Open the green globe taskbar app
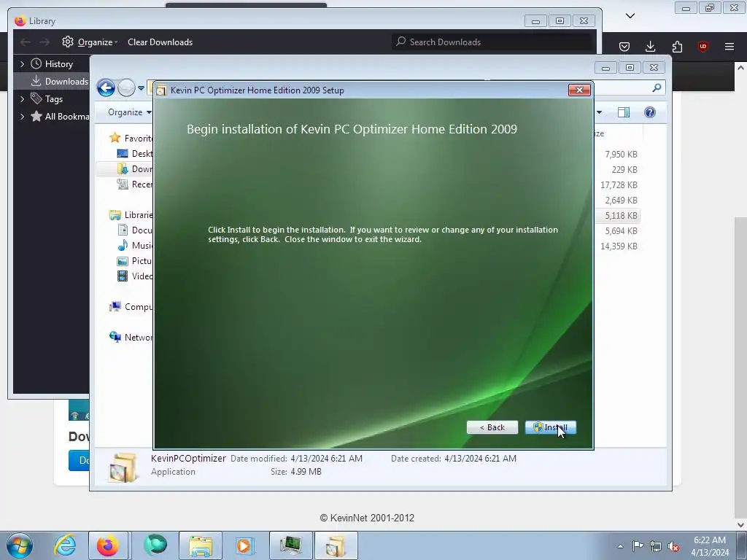The height and width of the screenshot is (560, 747). (155, 545)
